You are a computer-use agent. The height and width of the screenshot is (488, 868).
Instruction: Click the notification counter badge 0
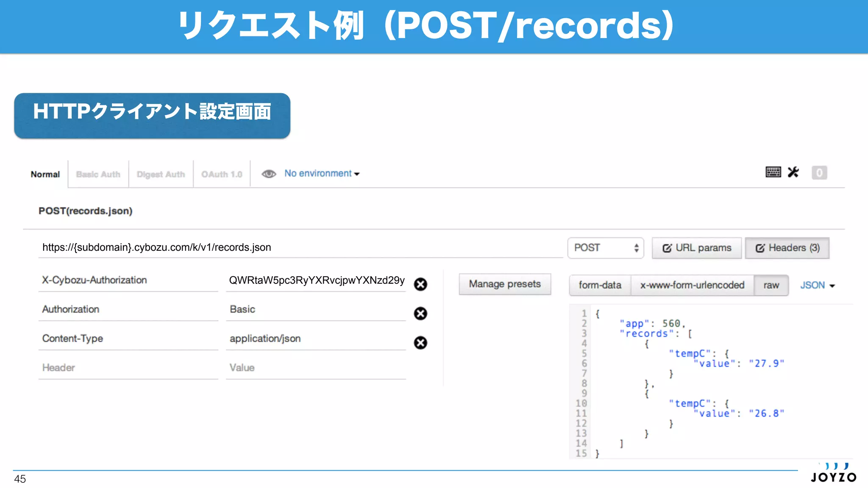(819, 172)
